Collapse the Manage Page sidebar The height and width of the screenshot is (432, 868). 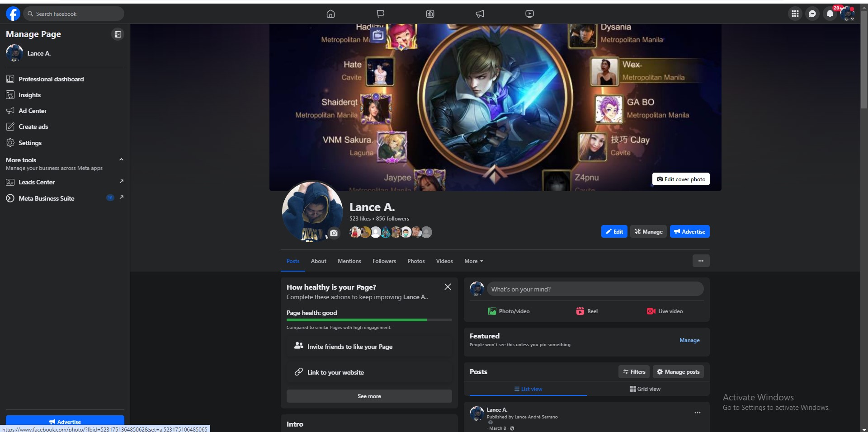click(118, 34)
